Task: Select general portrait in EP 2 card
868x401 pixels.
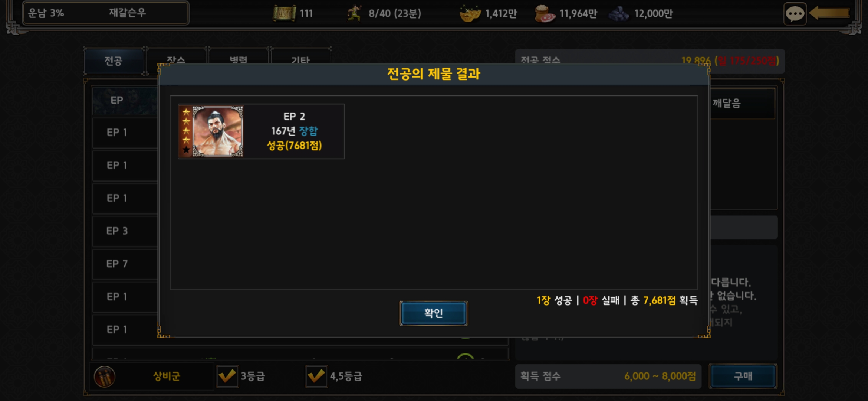Action: [218, 131]
